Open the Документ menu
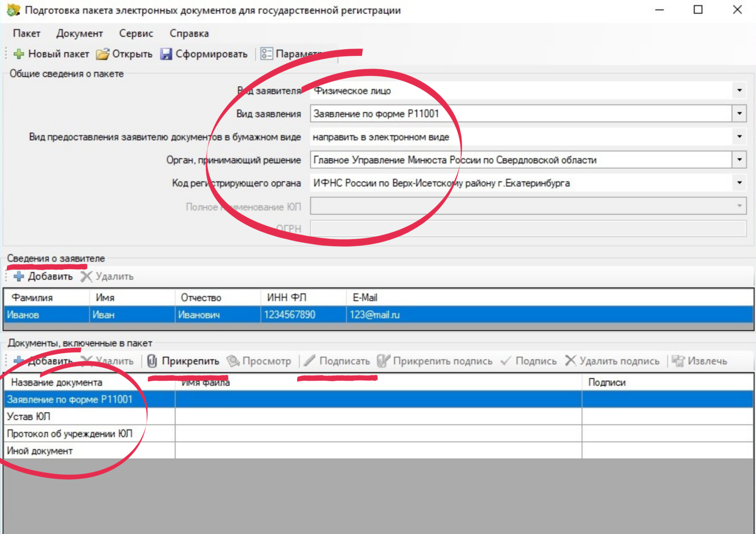 pyautogui.click(x=79, y=33)
